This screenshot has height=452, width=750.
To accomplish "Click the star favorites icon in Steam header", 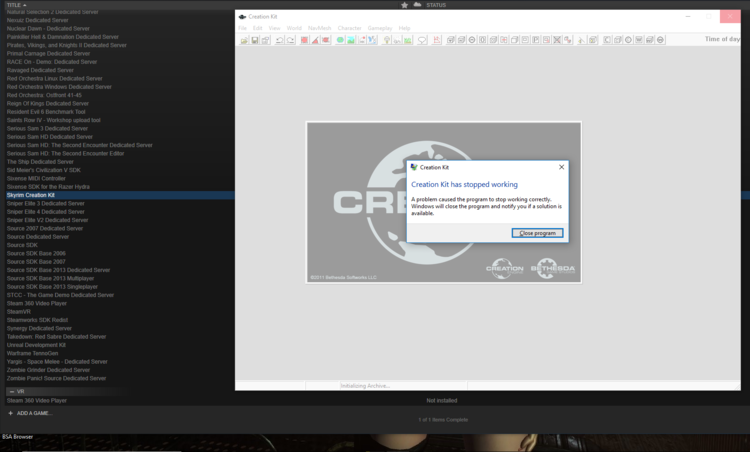I will tap(405, 5).
